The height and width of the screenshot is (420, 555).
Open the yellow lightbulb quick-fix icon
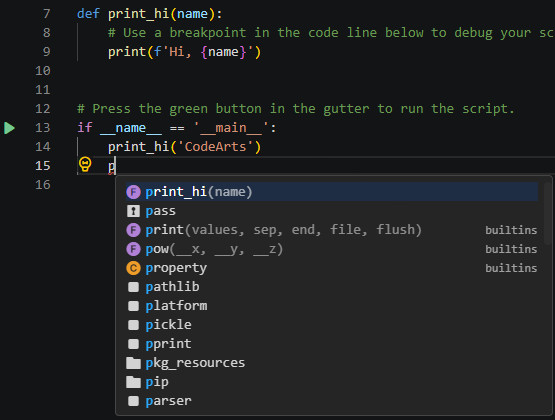(85, 165)
